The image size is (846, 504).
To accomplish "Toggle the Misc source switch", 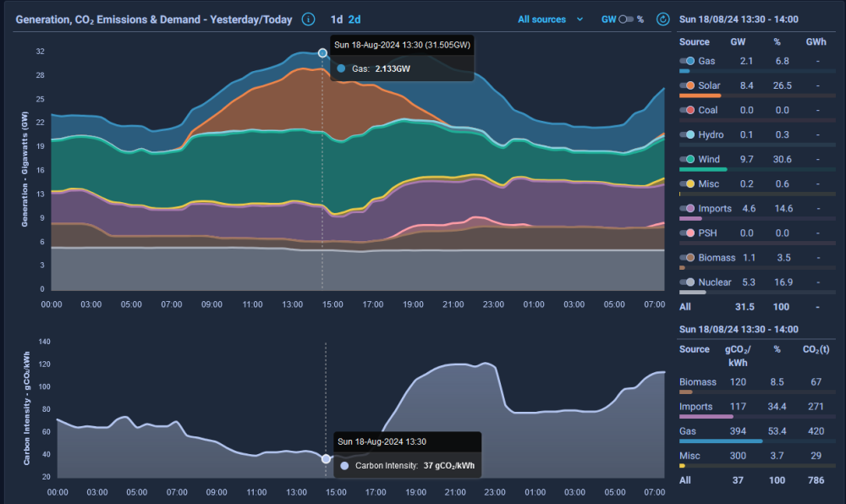I will click(x=687, y=184).
